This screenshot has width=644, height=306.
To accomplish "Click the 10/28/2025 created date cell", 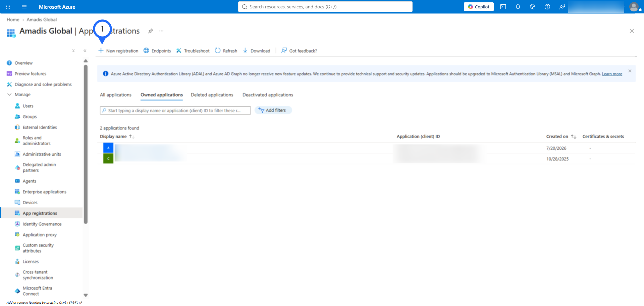I will click(557, 159).
